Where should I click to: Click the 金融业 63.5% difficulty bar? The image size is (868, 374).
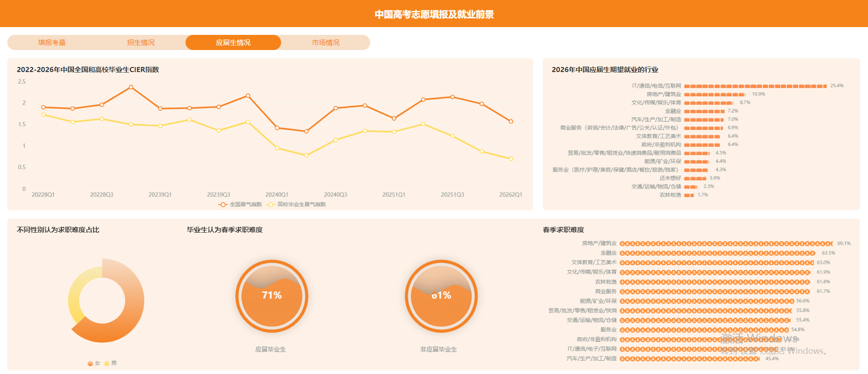coord(717,253)
